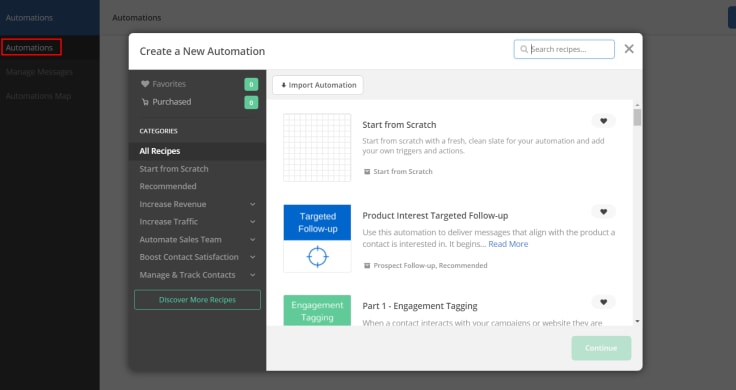The image size is (736, 390).
Task: Click the magnifier icon in recipe search
Action: [x=524, y=49]
